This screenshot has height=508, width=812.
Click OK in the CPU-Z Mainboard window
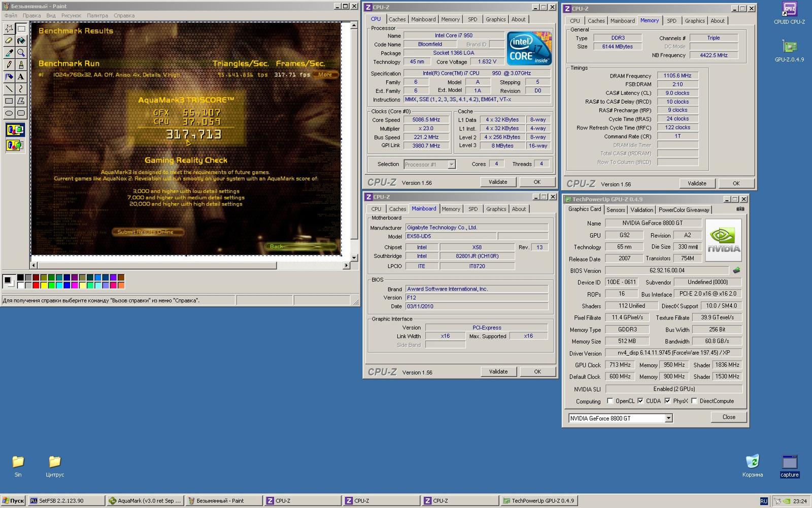(537, 372)
